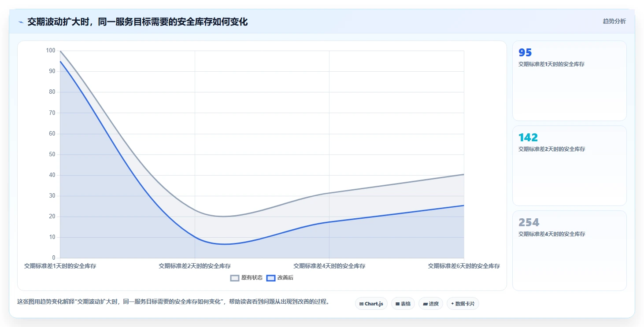Screen dimensions: 644x327
Task: Open the card showing value 254
Action: [x=569, y=250]
